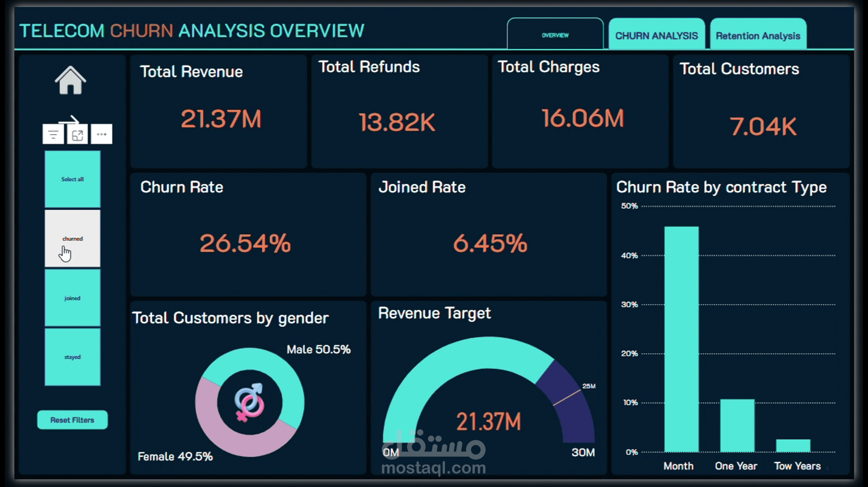Click the 30M maximum gauge label

tap(583, 452)
